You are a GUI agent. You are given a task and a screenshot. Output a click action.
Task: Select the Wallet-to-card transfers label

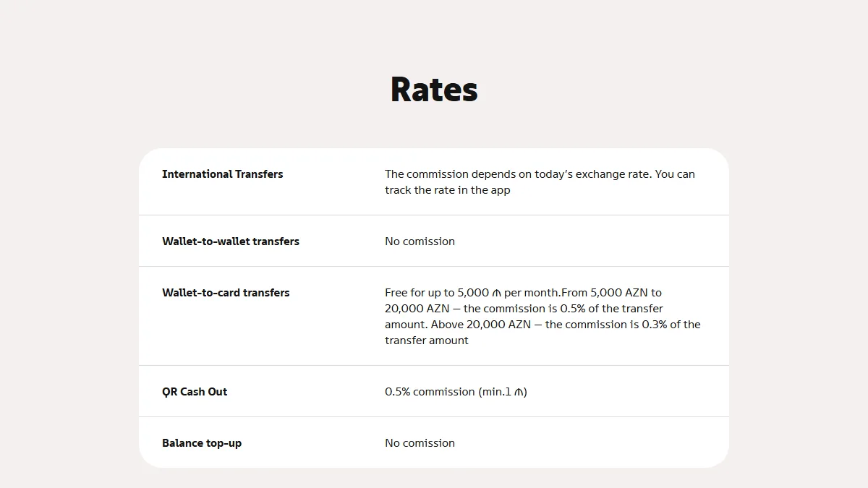(x=226, y=293)
